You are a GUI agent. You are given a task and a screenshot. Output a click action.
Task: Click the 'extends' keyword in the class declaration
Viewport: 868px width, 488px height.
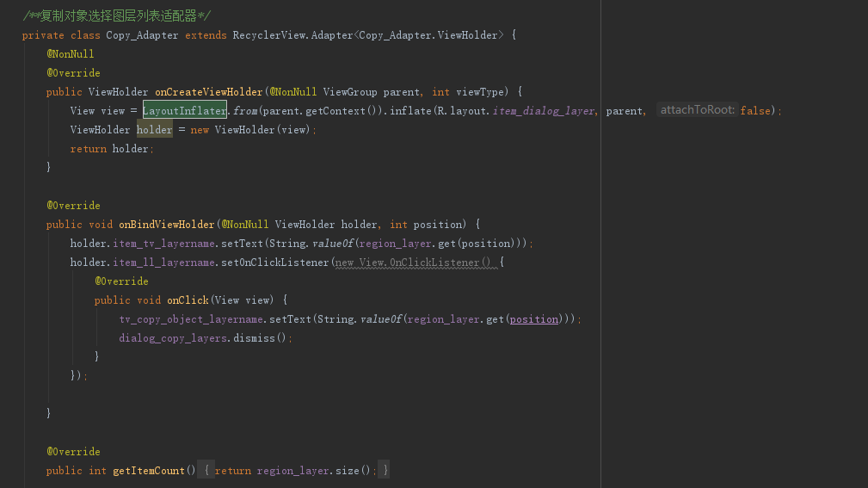[x=206, y=35]
